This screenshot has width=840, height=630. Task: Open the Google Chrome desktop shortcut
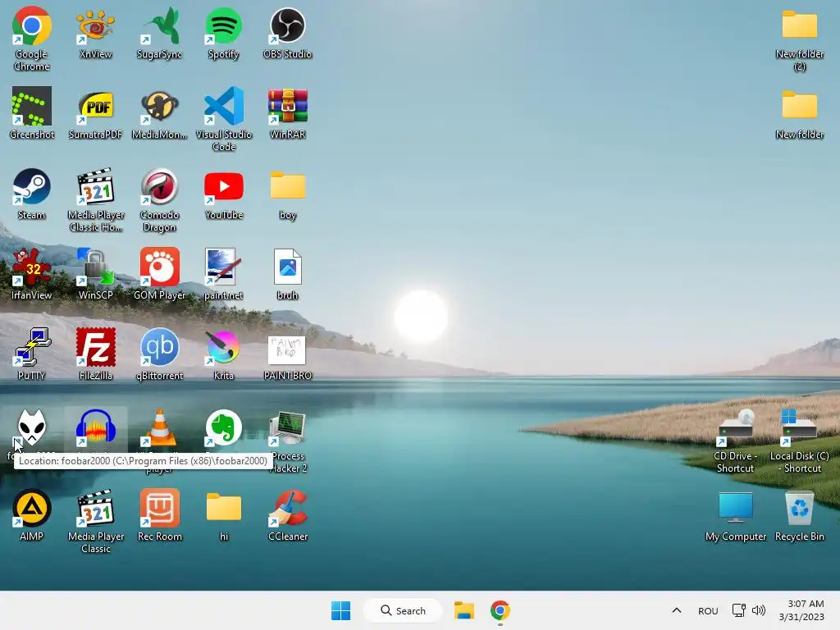tap(32, 26)
